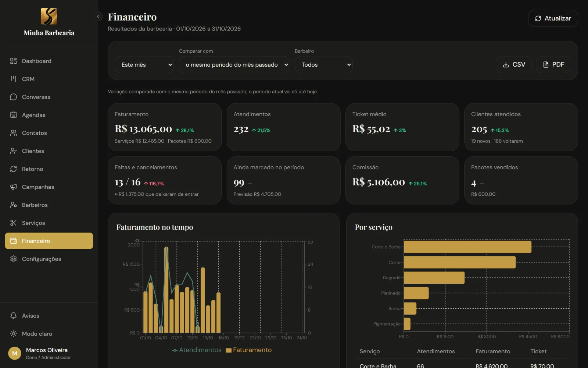Click the refresh icon in Atualizar

tap(538, 18)
